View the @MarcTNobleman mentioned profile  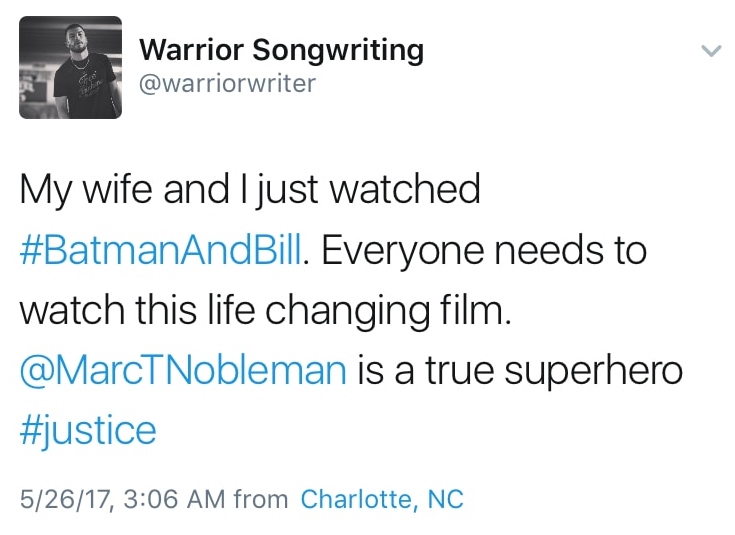183,371
